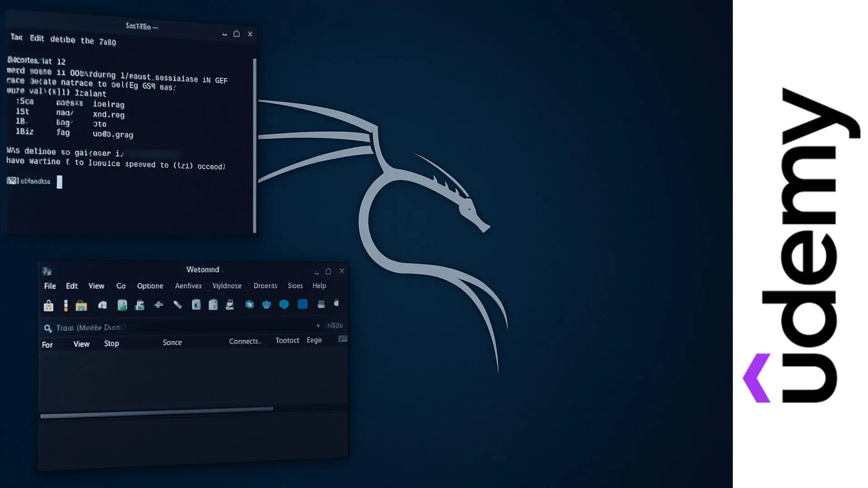Click the orange folder toolbar icon
868x488 pixels.
click(81, 306)
